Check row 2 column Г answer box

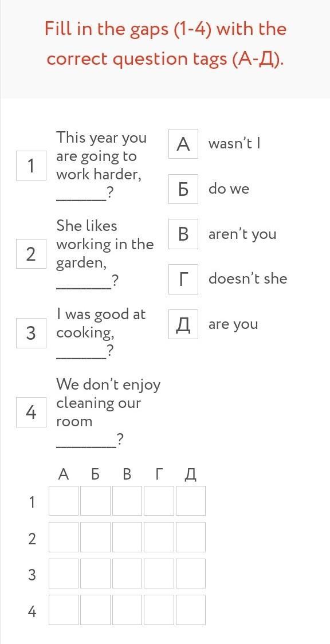click(159, 537)
